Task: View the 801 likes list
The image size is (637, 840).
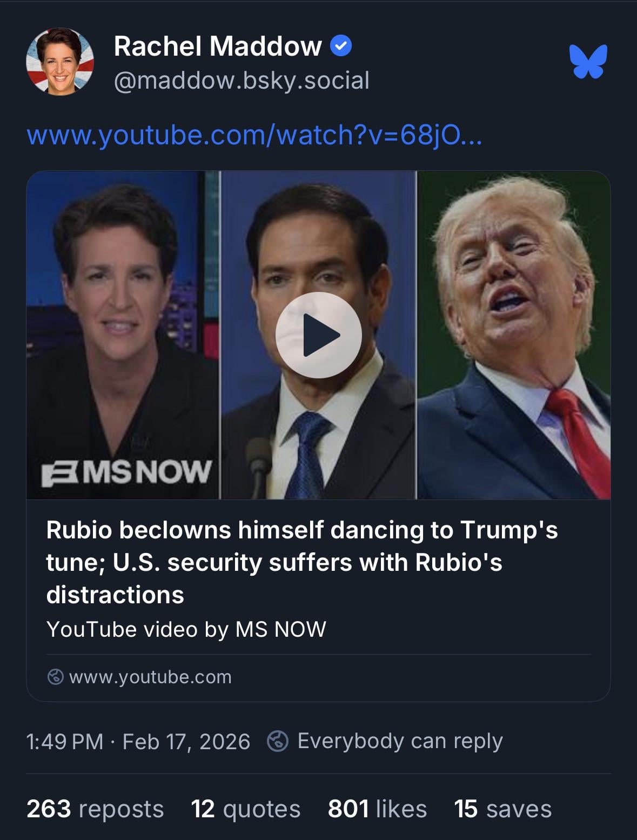Action: click(x=377, y=809)
